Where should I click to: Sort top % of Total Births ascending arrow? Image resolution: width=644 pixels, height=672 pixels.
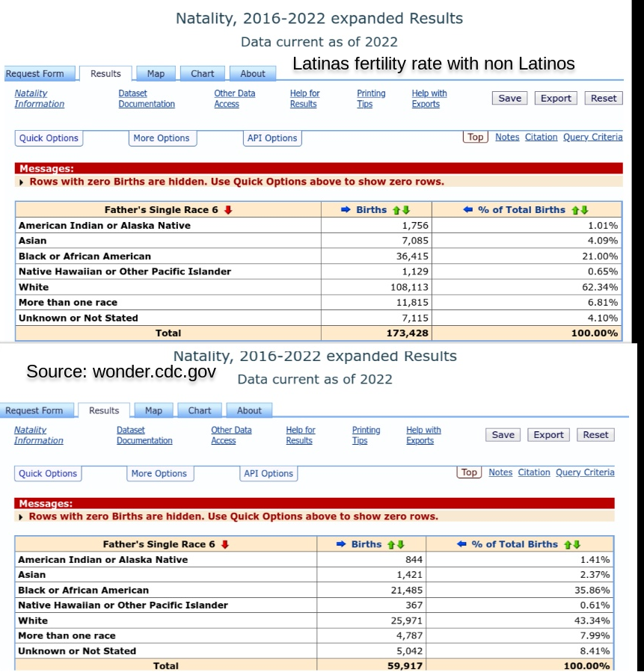coord(575,210)
